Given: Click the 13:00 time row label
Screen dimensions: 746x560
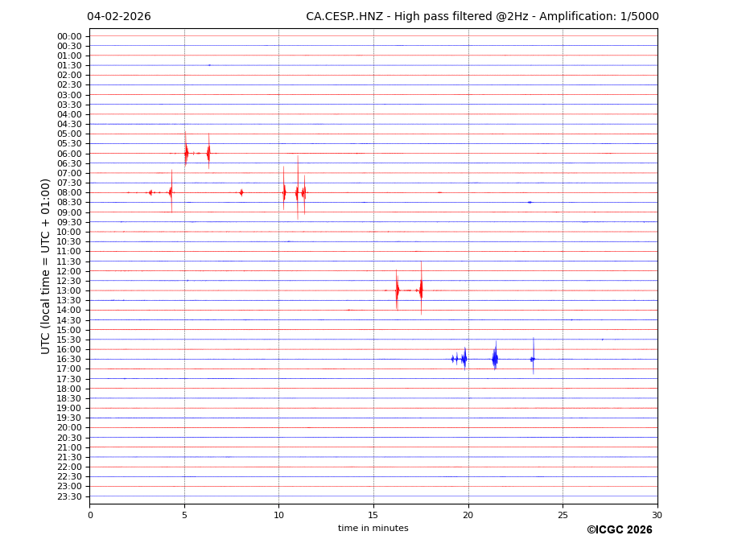Looking at the screenshot, I should (69, 290).
